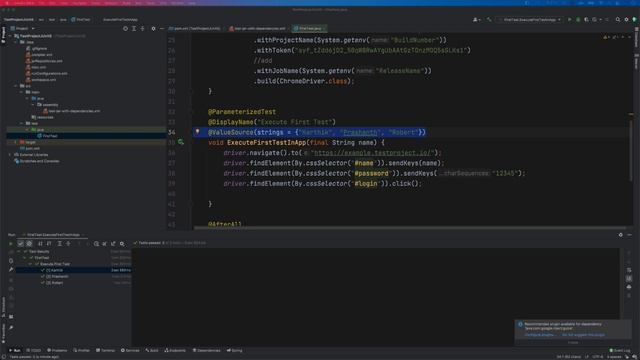Open test history clock icon

tap(96, 244)
